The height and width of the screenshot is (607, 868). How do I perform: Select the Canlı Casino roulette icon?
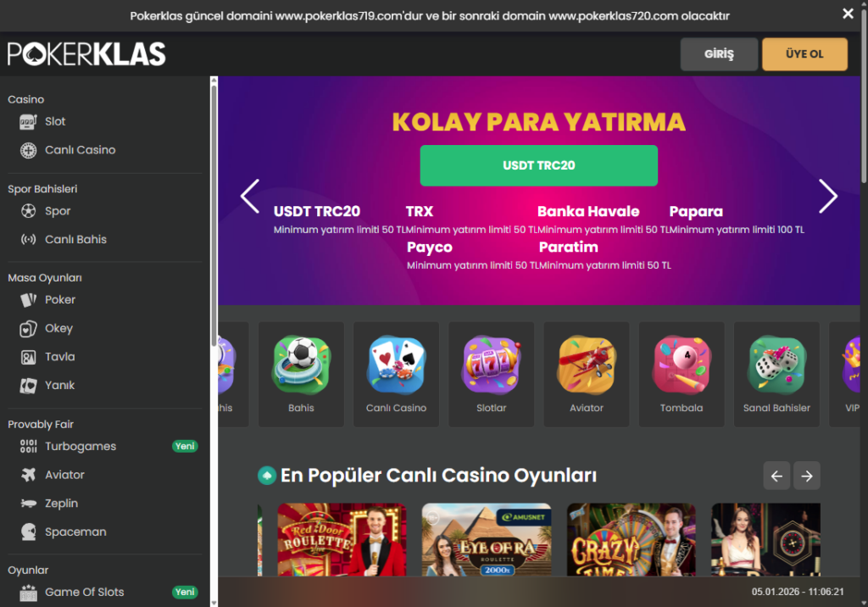[28, 150]
